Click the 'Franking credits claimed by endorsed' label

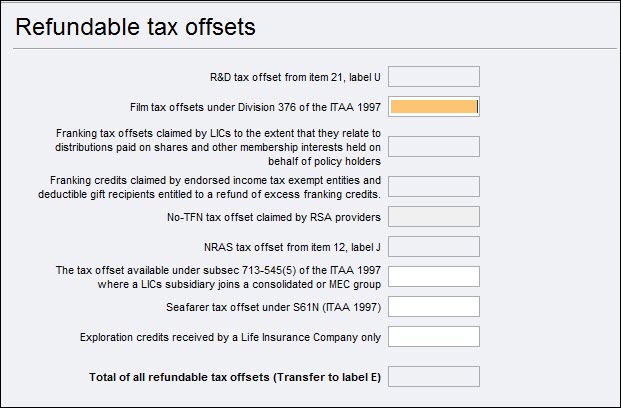click(218, 186)
